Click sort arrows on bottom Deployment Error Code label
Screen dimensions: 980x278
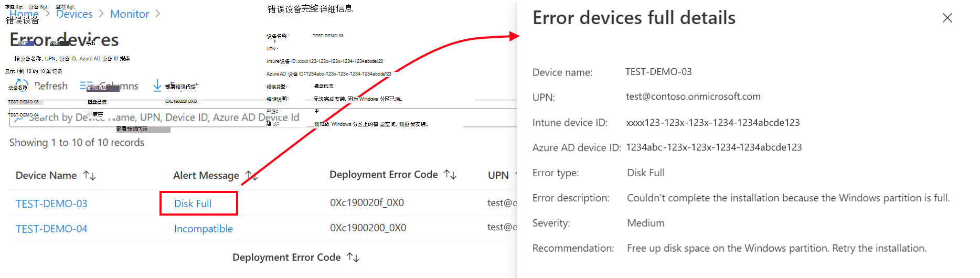[353, 258]
